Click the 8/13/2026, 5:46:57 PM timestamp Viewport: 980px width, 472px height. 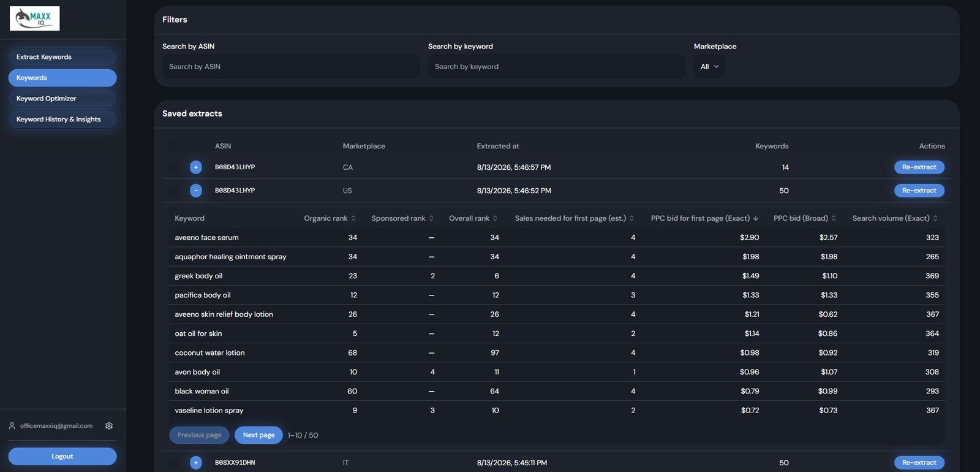point(514,167)
